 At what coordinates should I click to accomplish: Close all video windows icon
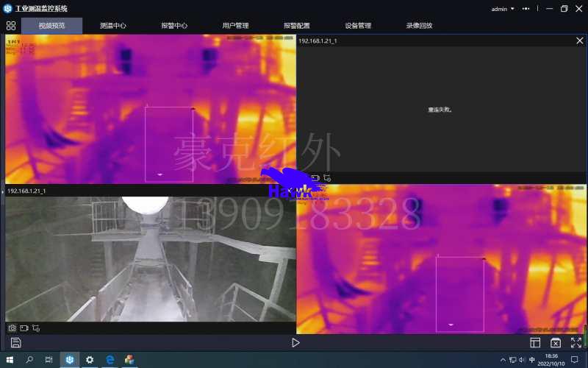556,343
